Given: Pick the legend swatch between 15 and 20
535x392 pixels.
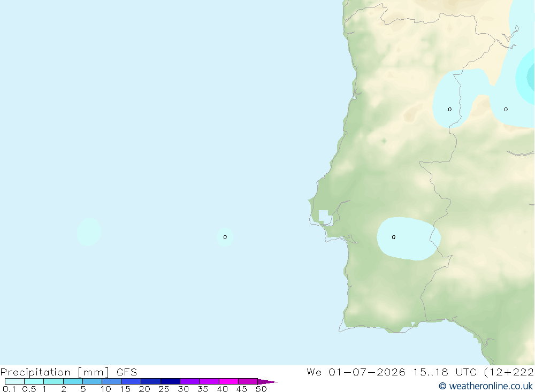Looking at the screenshot, I should click(132, 381).
